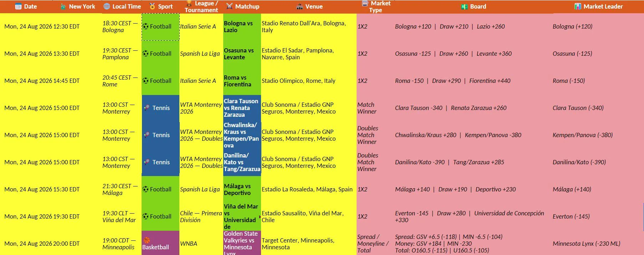Viewport: 644px width, 255px height.
Task: Select the 'Everton (-145)' market leader cell
Action: [598, 216]
